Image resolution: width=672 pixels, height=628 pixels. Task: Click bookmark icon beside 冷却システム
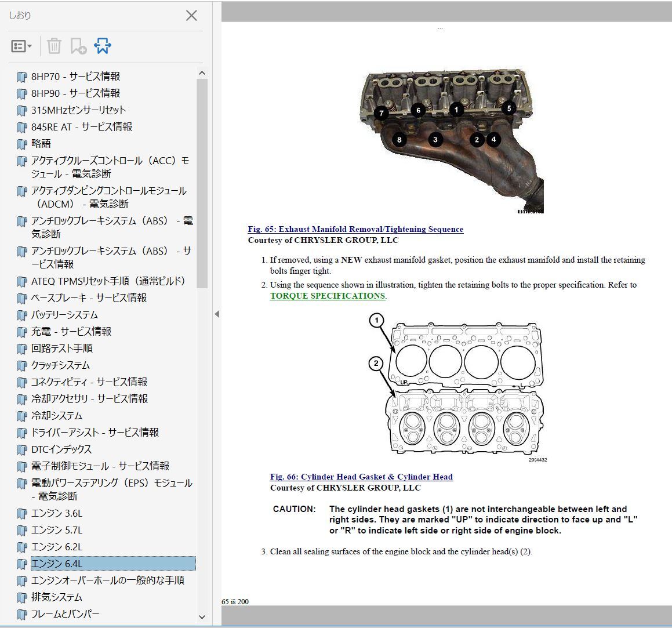tap(22, 416)
